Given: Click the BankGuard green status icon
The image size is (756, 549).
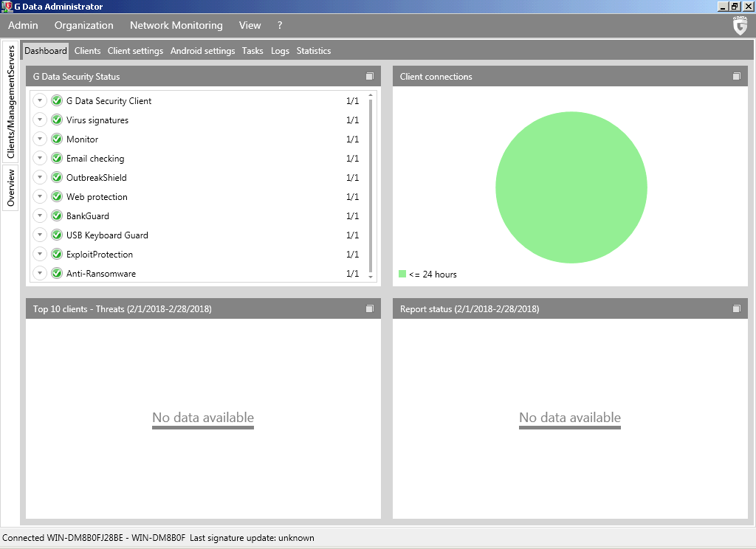Looking at the screenshot, I should pos(57,216).
